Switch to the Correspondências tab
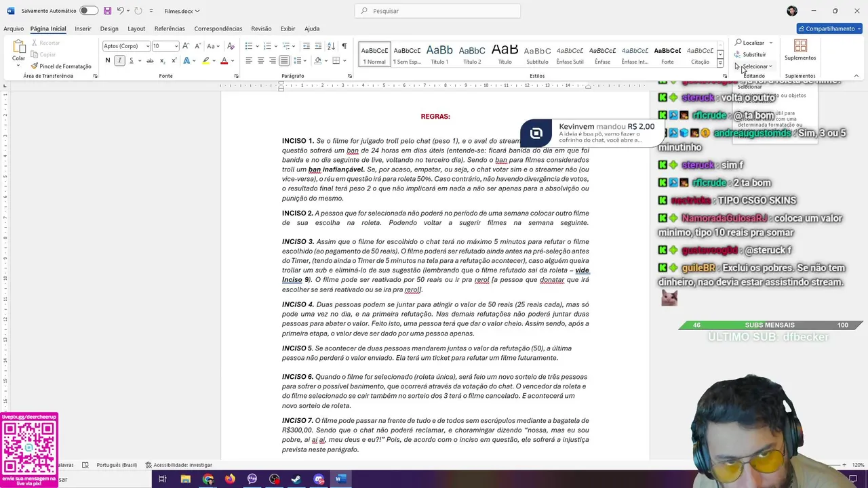The image size is (868, 488). pos(218,28)
